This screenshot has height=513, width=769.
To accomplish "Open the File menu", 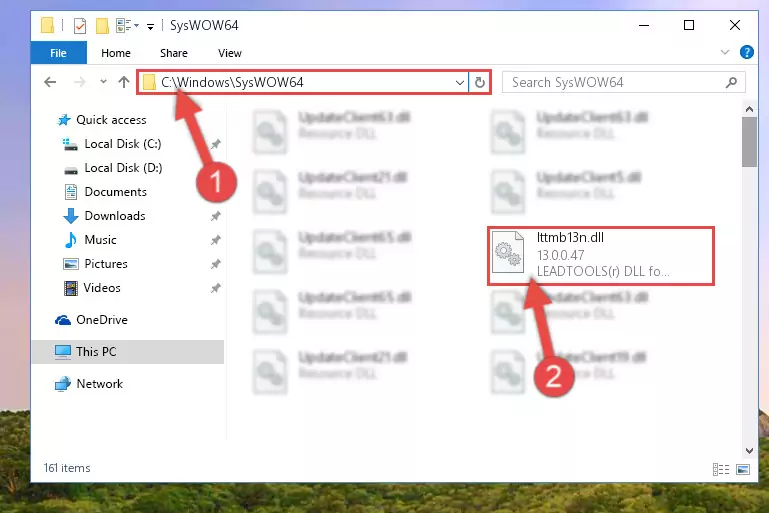I will [x=58, y=53].
